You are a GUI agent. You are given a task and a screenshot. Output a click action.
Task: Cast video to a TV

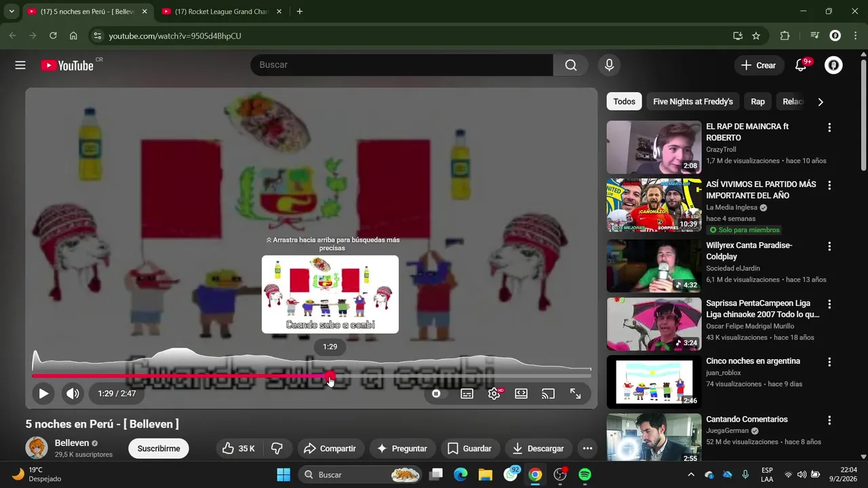point(548,393)
